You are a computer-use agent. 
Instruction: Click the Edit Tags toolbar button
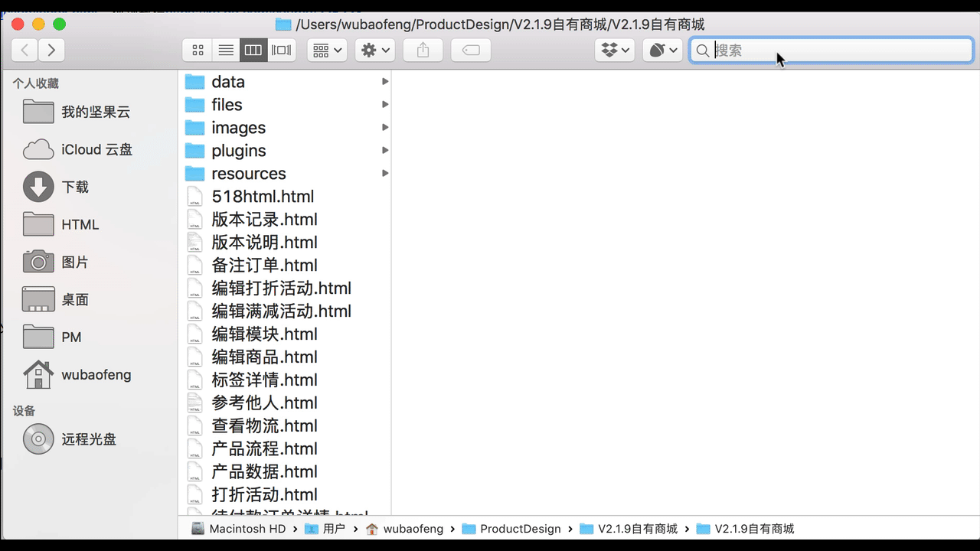point(471,51)
